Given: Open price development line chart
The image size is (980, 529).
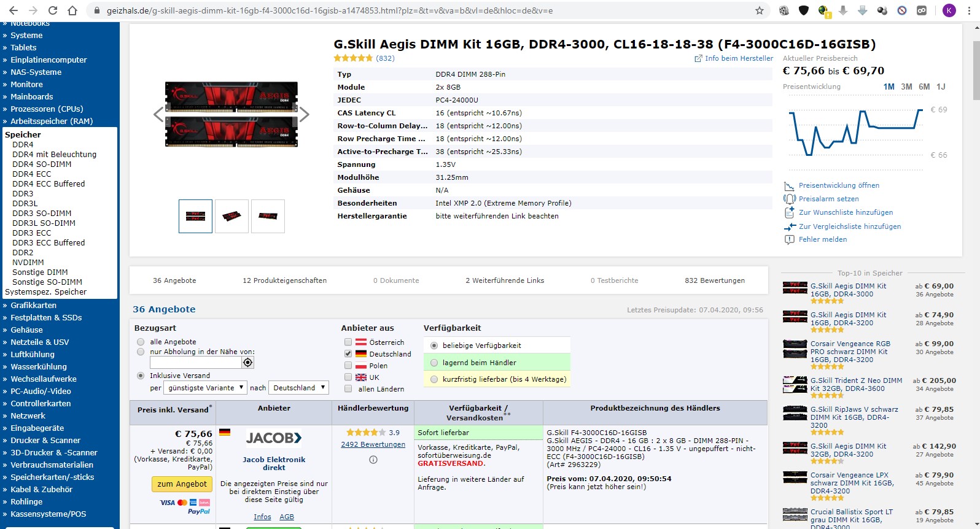Looking at the screenshot, I should click(856, 132).
